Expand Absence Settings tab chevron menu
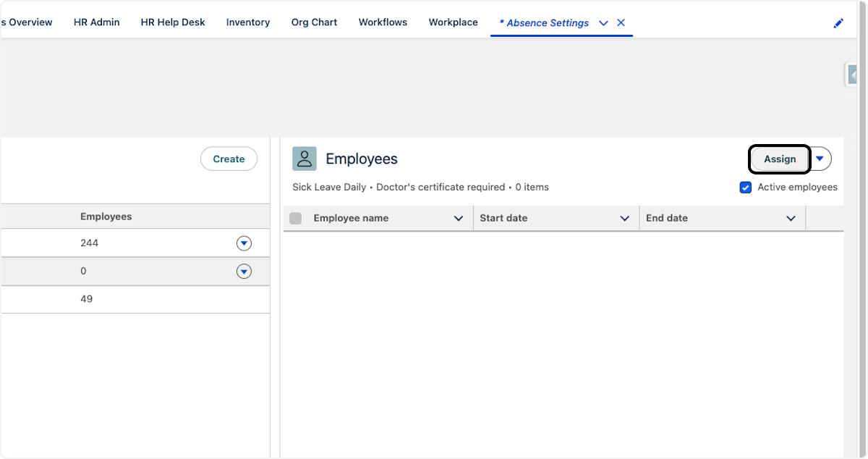The height and width of the screenshot is (459, 868). (x=603, y=23)
